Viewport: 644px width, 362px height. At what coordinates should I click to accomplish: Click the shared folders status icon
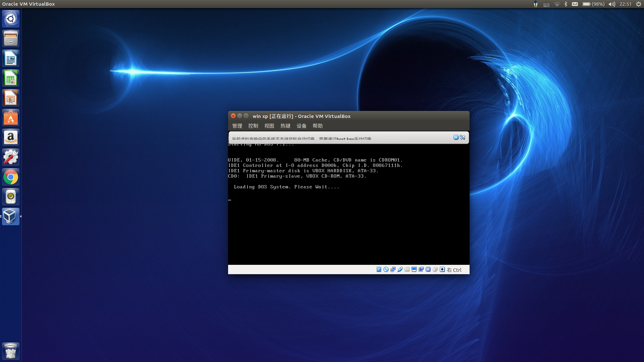[x=407, y=269]
